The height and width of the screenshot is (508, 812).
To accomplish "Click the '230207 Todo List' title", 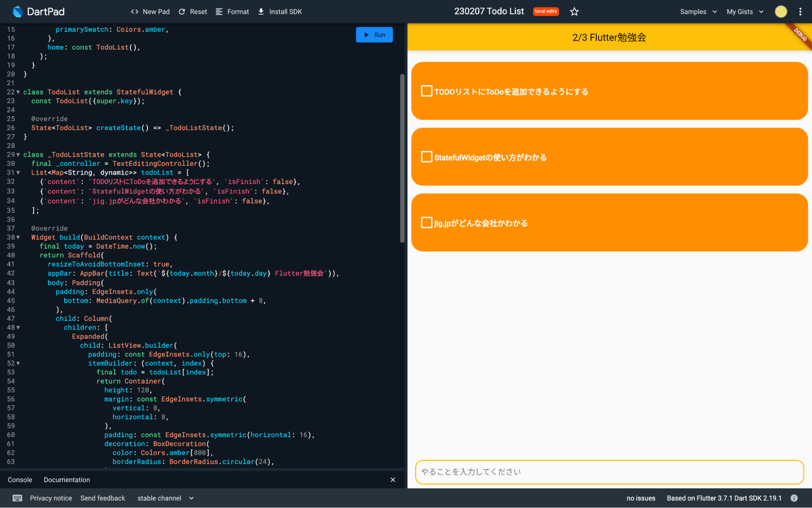I will 489,11.
